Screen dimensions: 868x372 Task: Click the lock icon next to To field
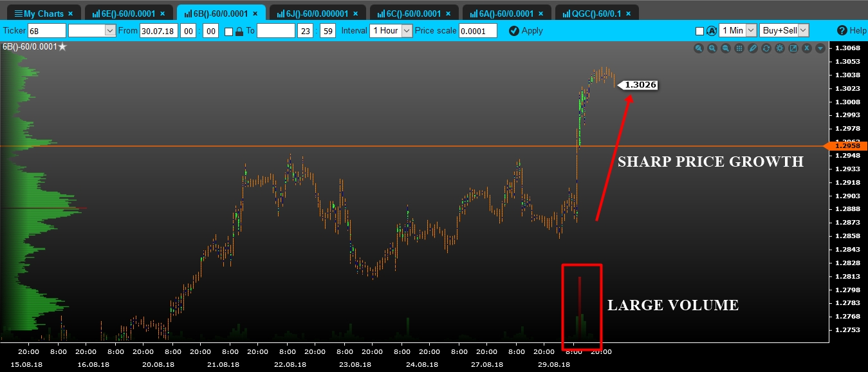[239, 31]
